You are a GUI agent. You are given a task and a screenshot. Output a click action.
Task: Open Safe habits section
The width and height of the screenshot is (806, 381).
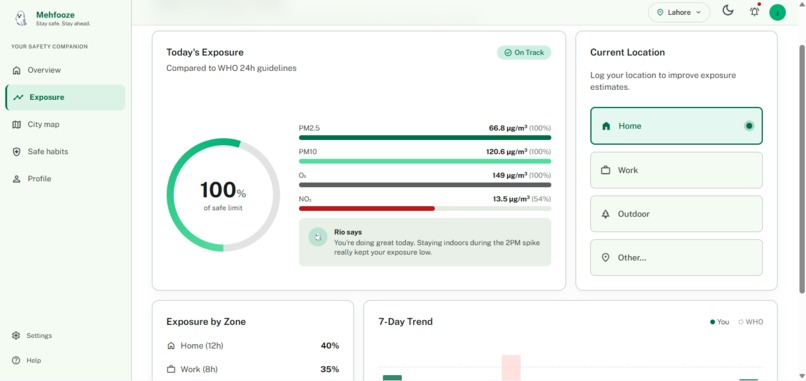coord(65,152)
